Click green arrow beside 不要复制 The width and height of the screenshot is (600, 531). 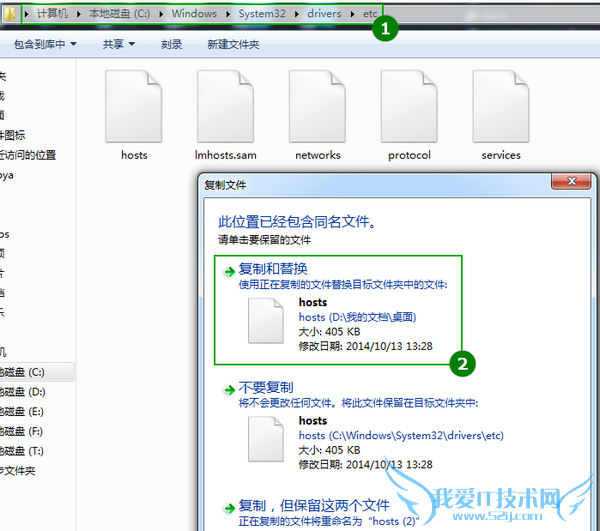pyautogui.click(x=230, y=390)
